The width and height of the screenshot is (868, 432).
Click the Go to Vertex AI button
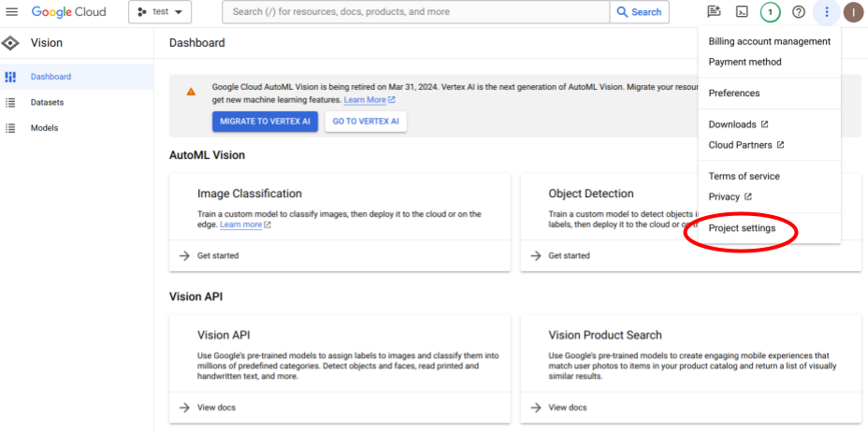(366, 122)
